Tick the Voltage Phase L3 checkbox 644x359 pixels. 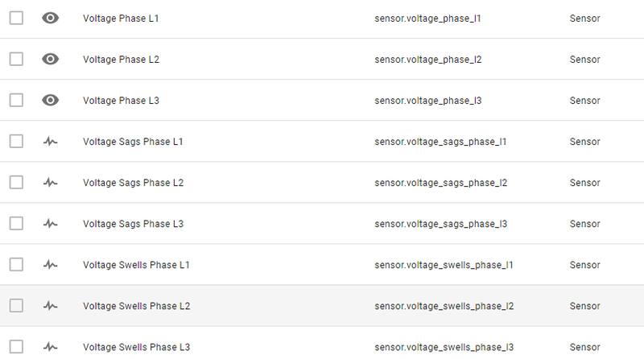pyautogui.click(x=16, y=100)
